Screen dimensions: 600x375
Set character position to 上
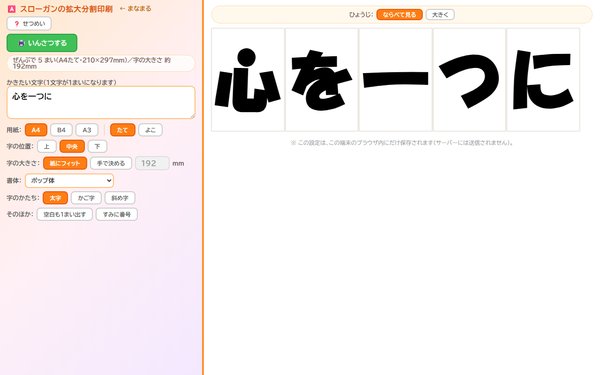tap(47, 146)
